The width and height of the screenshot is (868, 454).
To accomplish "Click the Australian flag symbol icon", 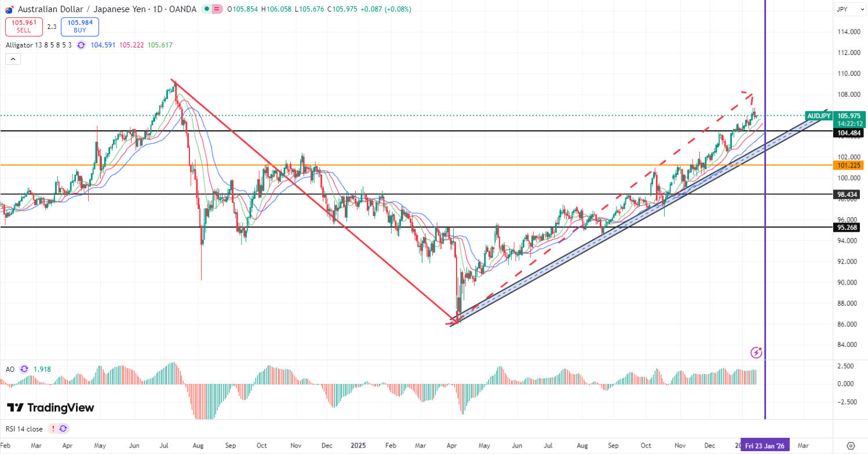I will pyautogui.click(x=9, y=9).
